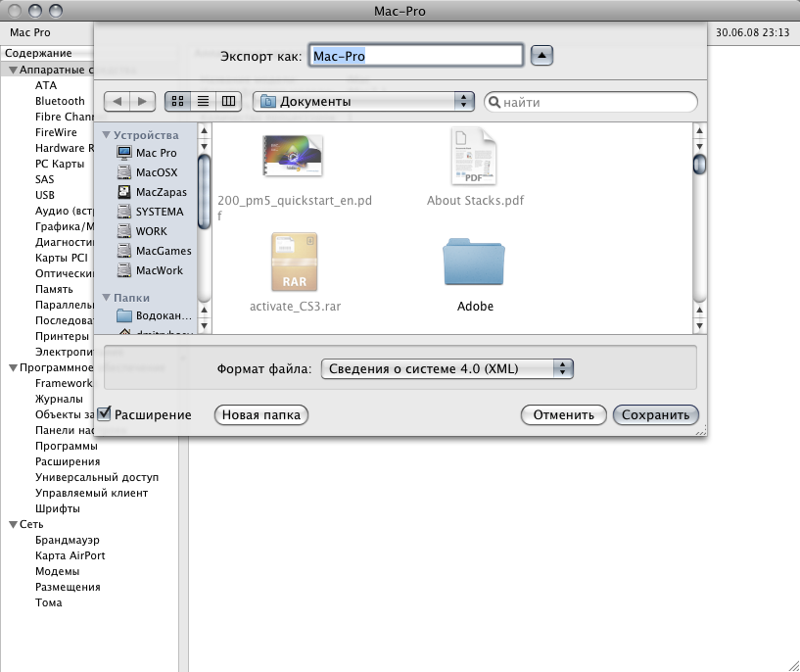Image resolution: width=800 pixels, height=672 pixels.
Task: Open the Водокан… folder in sidebar
Action: pos(154,315)
